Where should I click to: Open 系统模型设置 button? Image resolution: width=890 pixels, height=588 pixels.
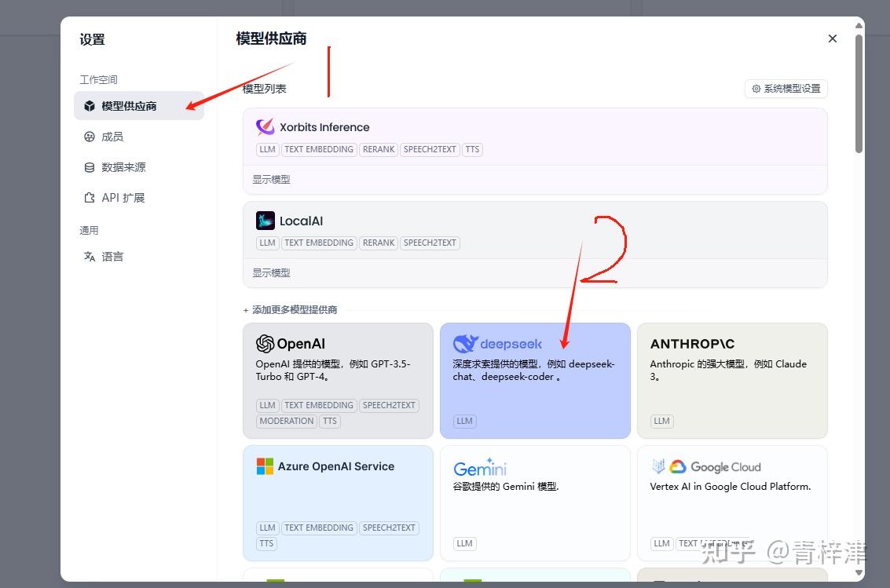coord(786,89)
